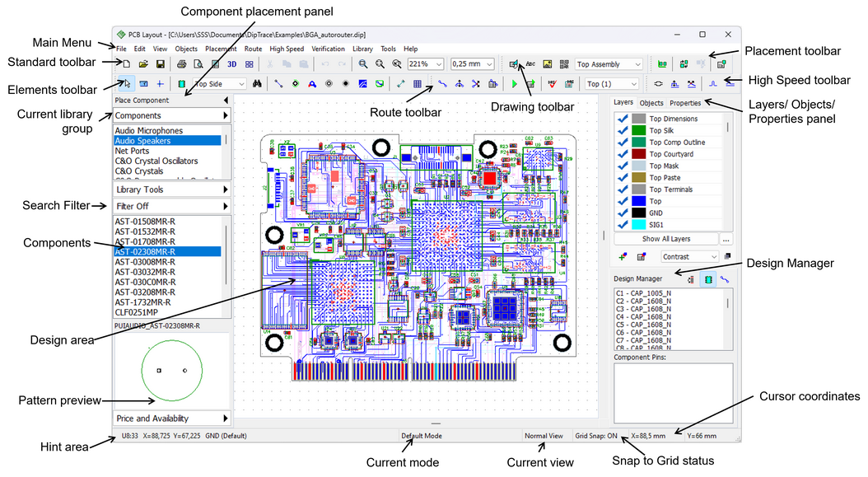This screenshot has width=868, height=477.
Task: Expand the Library Tools menu
Action: (x=171, y=189)
